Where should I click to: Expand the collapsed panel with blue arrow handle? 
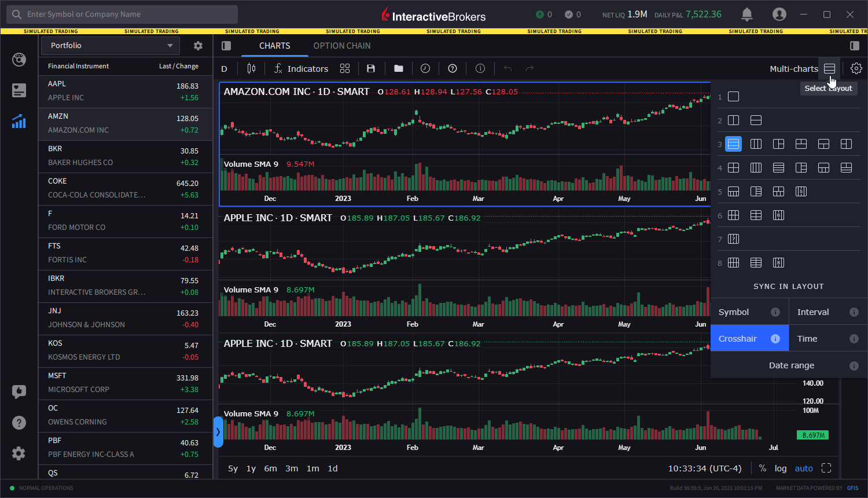click(218, 432)
